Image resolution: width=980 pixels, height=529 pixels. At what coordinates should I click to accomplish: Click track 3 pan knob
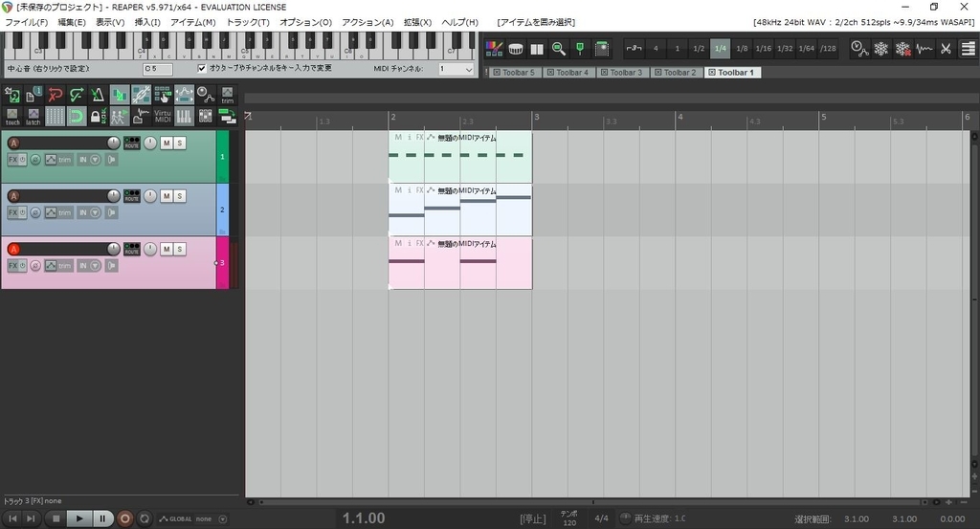(x=150, y=250)
